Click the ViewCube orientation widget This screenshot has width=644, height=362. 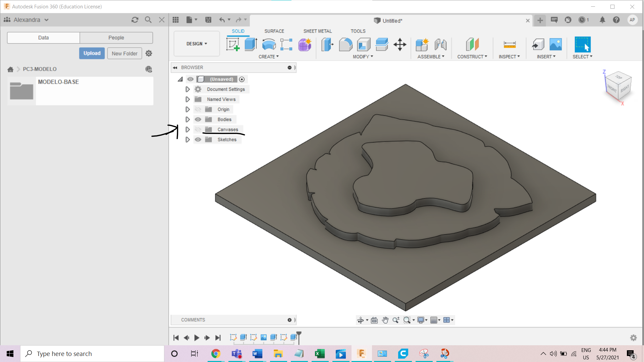(618, 86)
